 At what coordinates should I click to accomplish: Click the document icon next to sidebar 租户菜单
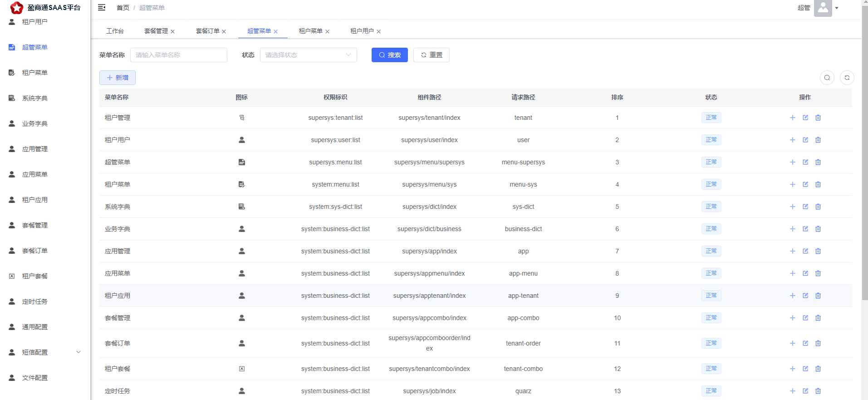click(x=12, y=73)
